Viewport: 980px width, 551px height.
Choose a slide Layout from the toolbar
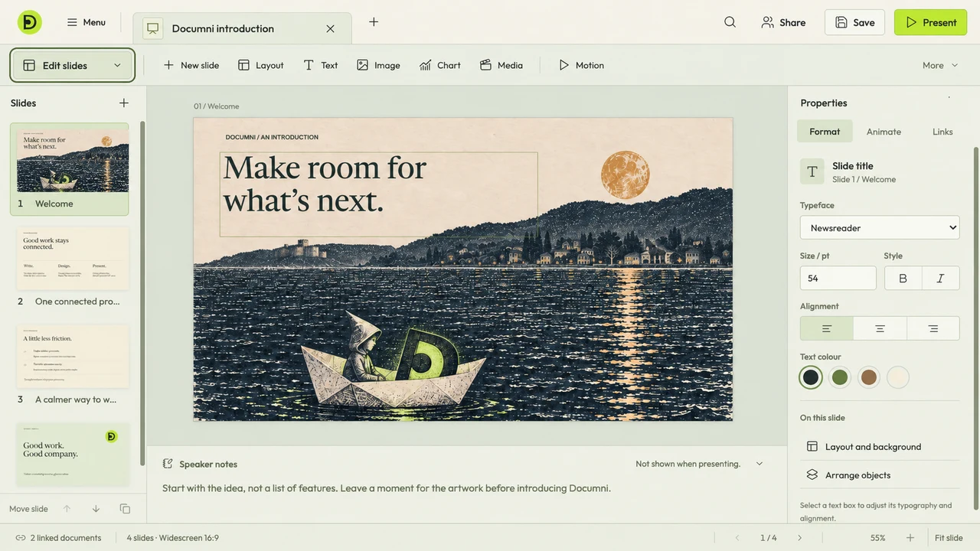(261, 65)
